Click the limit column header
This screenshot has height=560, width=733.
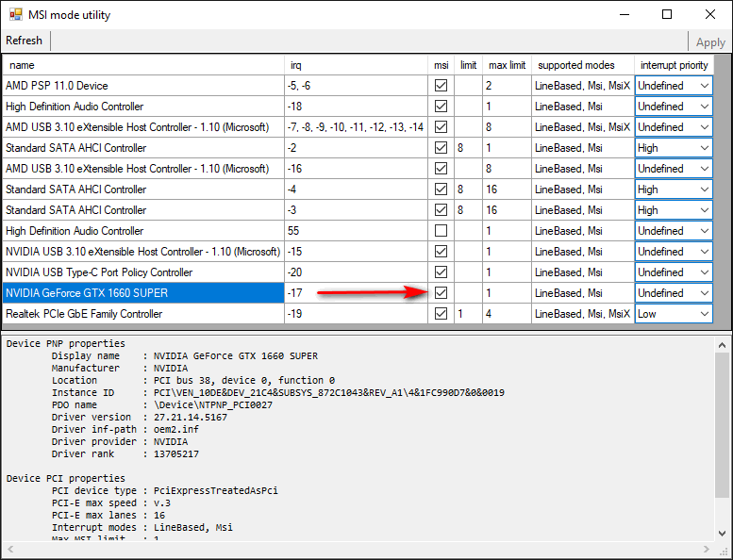468,65
